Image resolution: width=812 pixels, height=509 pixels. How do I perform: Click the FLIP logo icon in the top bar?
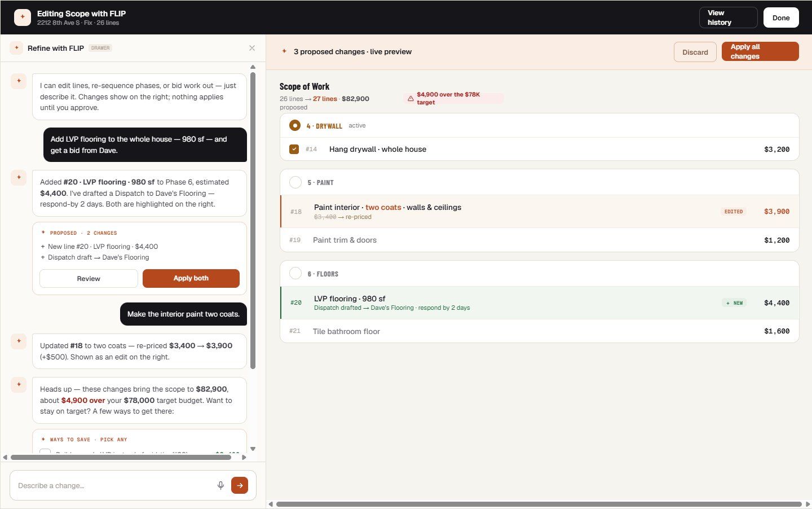23,17
